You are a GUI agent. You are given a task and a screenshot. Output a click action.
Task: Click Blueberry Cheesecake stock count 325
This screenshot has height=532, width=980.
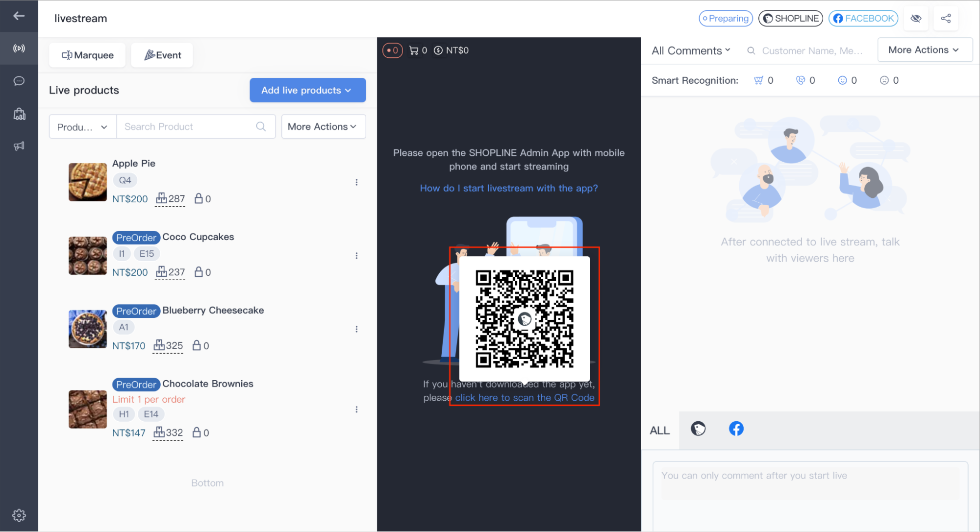(x=168, y=346)
